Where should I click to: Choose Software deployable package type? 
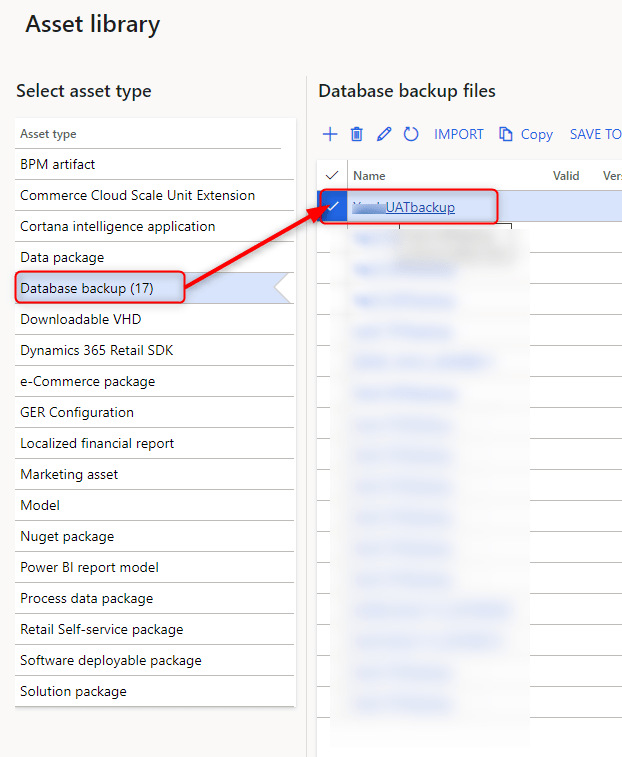[x=111, y=660]
